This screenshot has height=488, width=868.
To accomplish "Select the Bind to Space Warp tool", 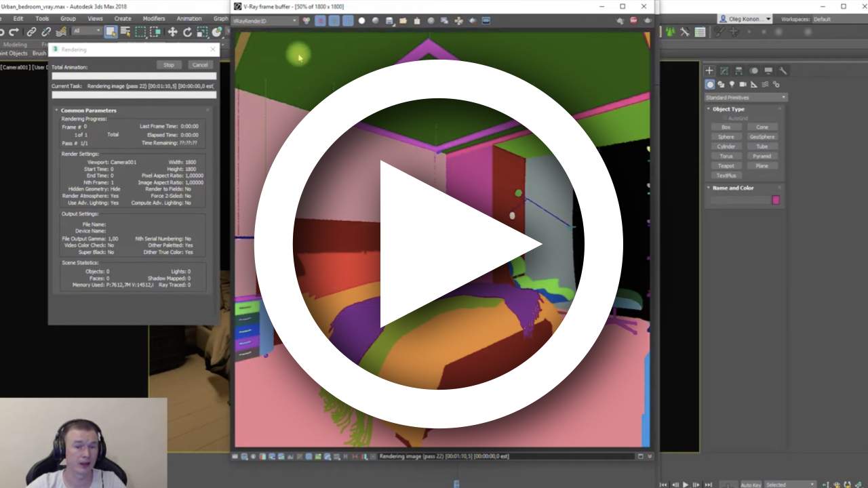I will pyautogui.click(x=61, y=32).
